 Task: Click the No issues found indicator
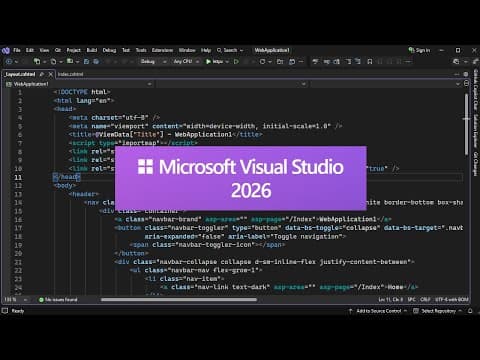[x=58, y=300]
